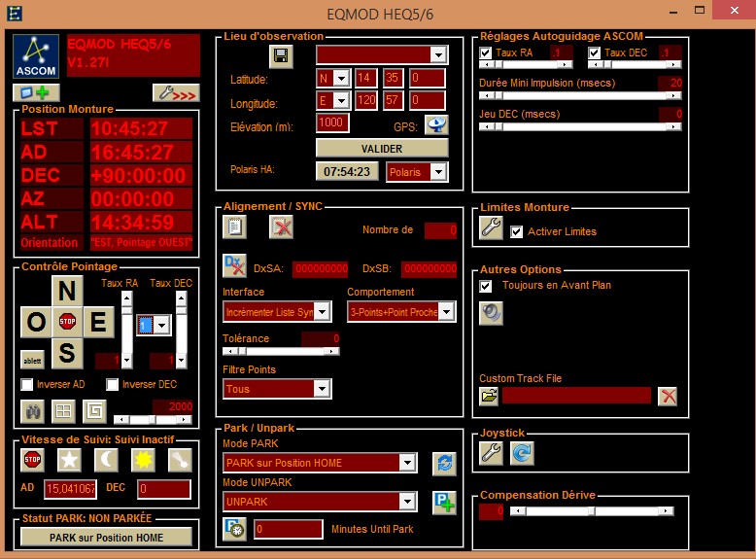756x559 pixels.
Task: Click the binoculars icon in Contrôle Pointage
Action: (33, 411)
